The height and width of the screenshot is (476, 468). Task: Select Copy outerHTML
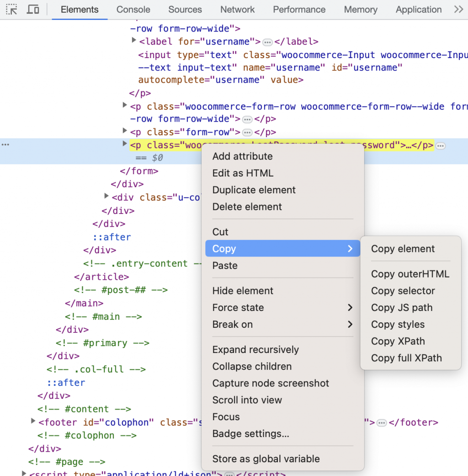coord(410,274)
